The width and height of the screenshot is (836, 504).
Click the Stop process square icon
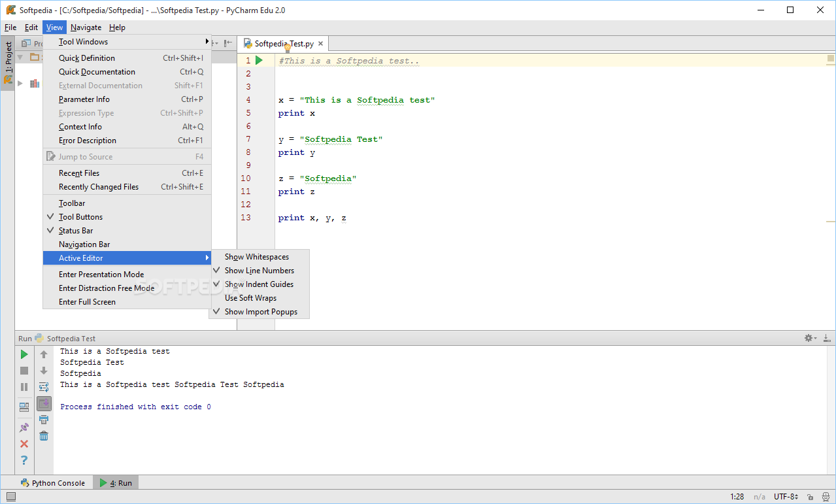(x=24, y=371)
